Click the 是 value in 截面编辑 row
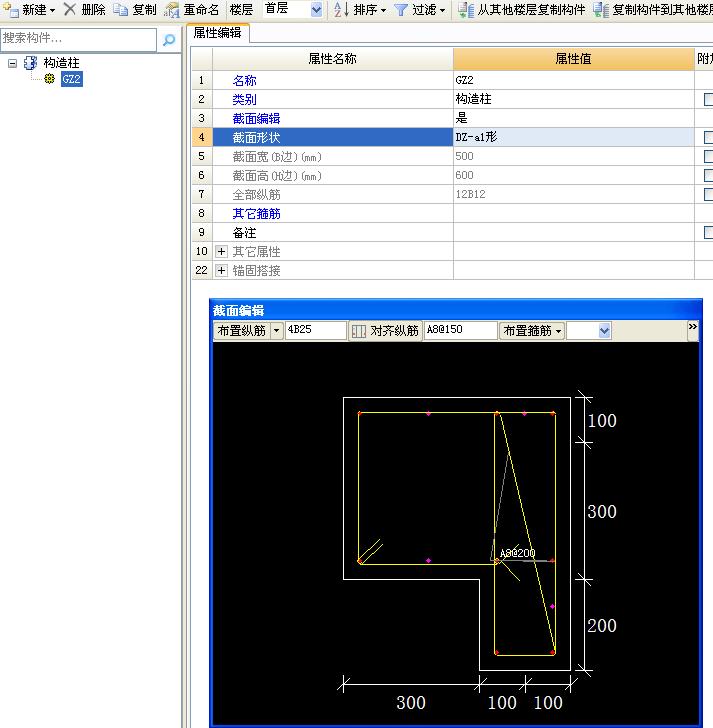 [461, 118]
